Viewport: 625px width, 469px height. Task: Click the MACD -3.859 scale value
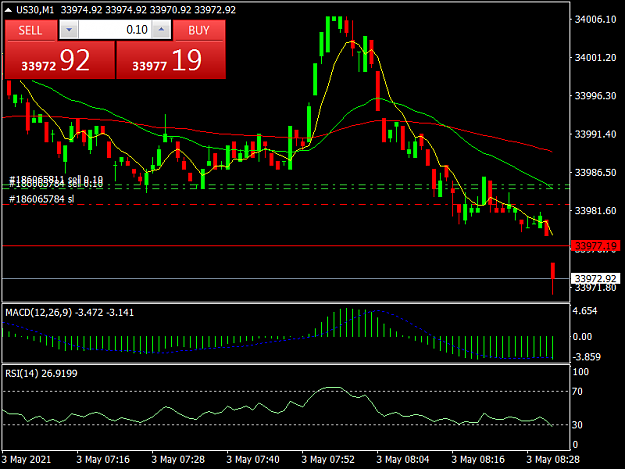pyautogui.click(x=586, y=357)
